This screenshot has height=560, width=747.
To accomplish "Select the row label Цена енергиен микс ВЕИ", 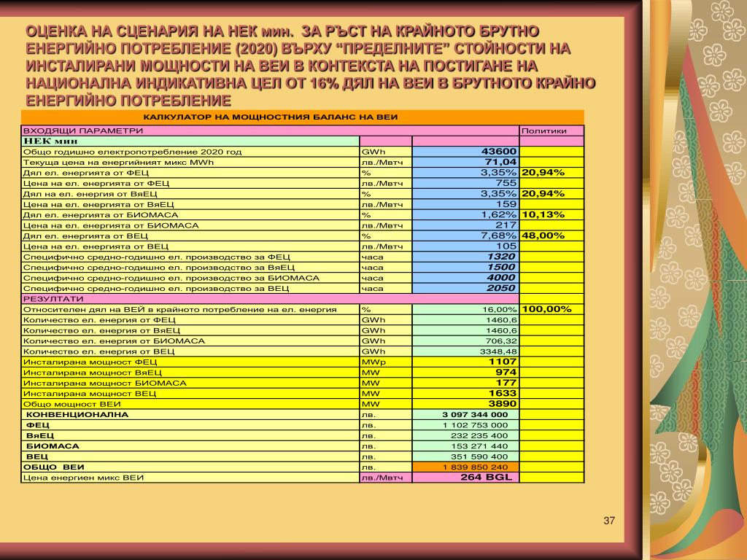I will 83,478.
